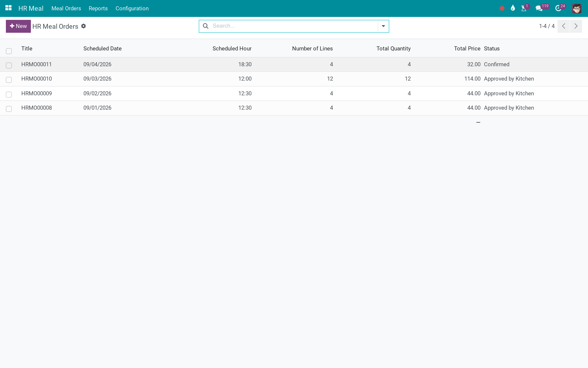
Task: Select all meal orders checkbox
Action: [9, 51]
